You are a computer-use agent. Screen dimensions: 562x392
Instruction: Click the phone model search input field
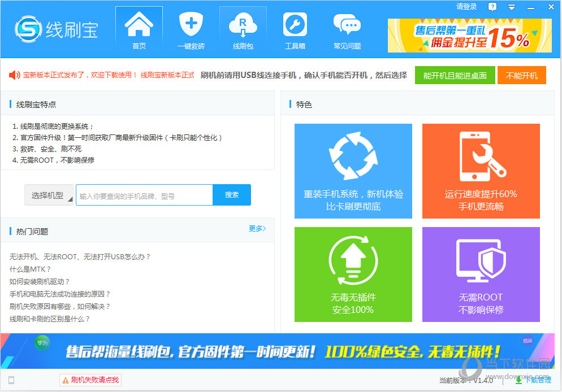[143, 194]
